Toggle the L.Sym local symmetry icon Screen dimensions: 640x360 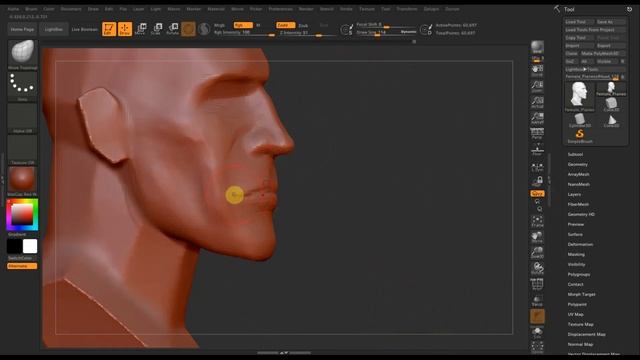tap(537, 167)
